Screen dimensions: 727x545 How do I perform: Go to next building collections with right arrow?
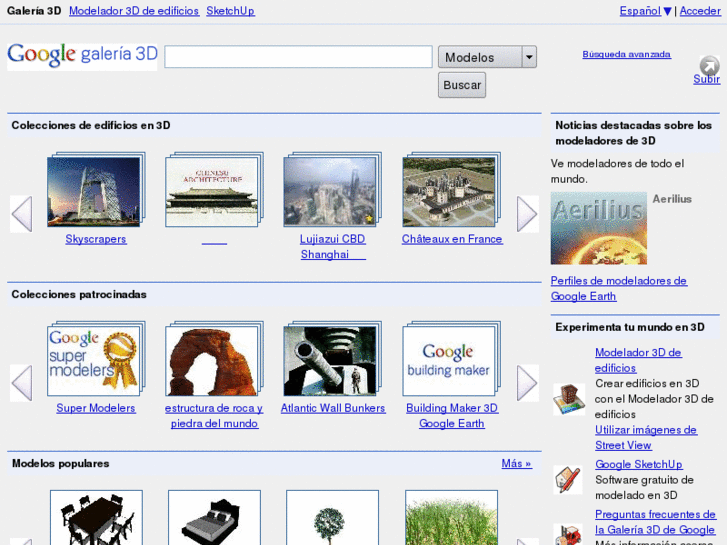pos(527,214)
